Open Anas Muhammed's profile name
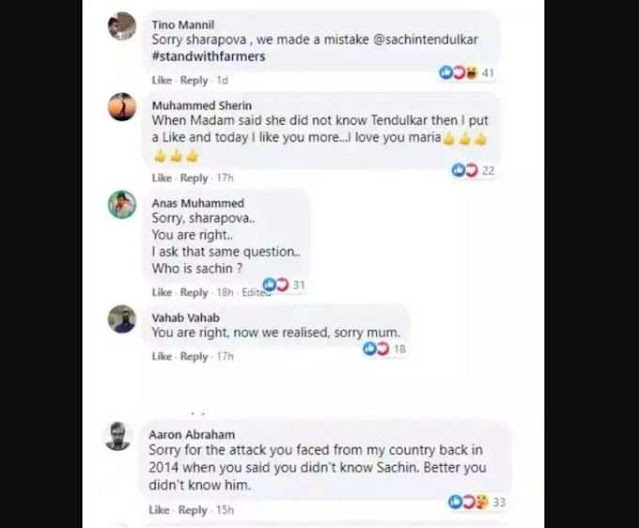This screenshot has height=528, width=639. click(x=198, y=203)
